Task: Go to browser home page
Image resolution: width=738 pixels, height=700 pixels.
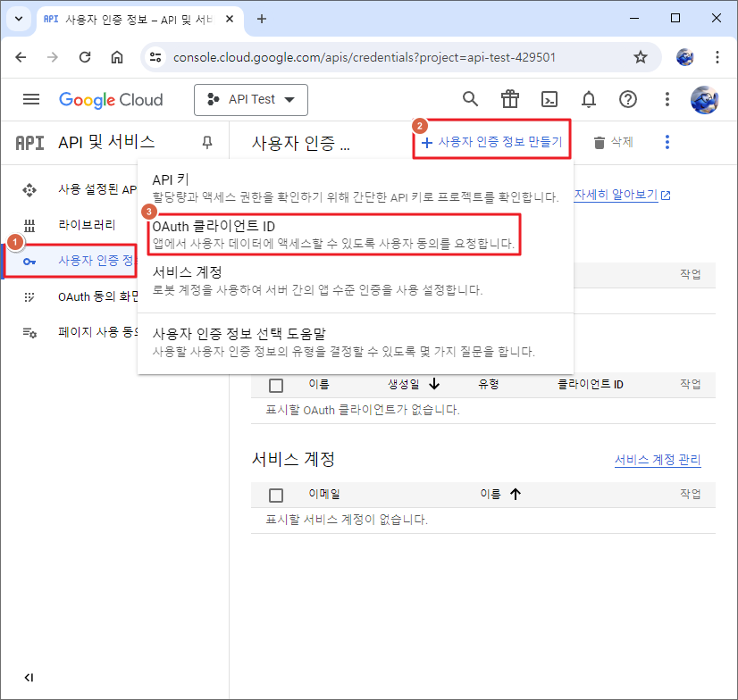Action: pos(117,57)
